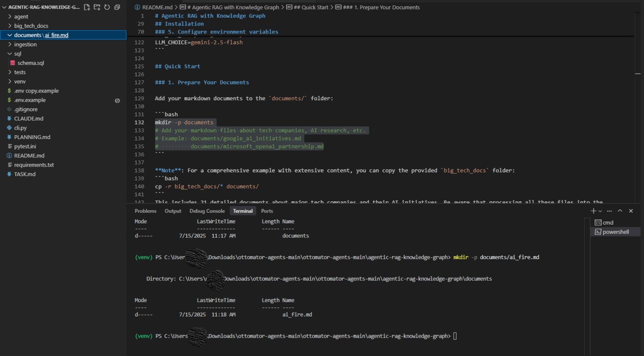644x356 pixels.
Task: Collapse AGENTIC-RAG-KNOWLEDGE-G... root section
Action: [41, 7]
